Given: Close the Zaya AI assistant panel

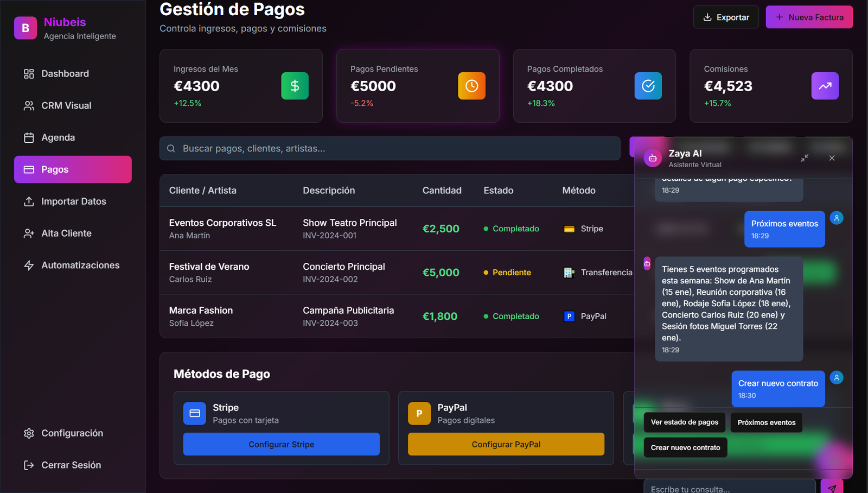Looking at the screenshot, I should 832,158.
